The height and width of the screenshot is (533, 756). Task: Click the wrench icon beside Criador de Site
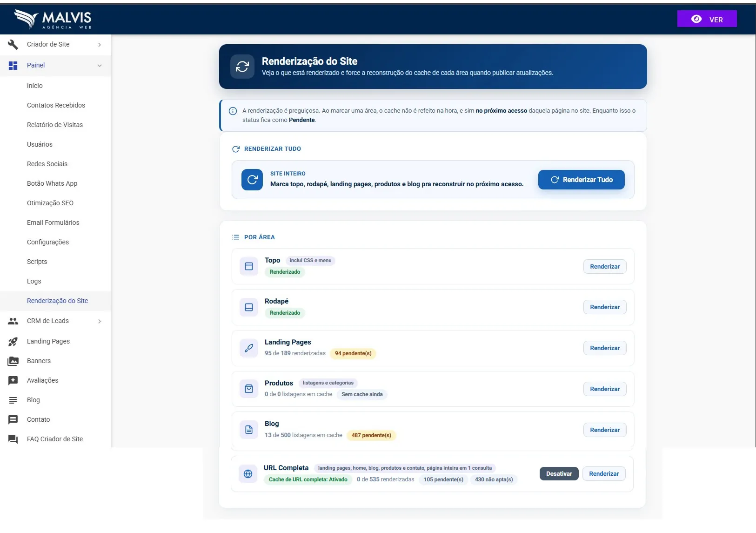click(x=13, y=44)
